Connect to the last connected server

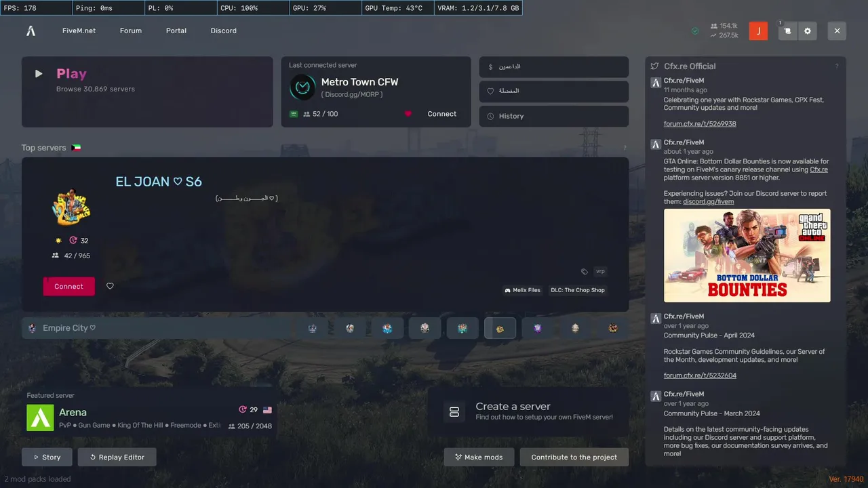click(x=442, y=114)
